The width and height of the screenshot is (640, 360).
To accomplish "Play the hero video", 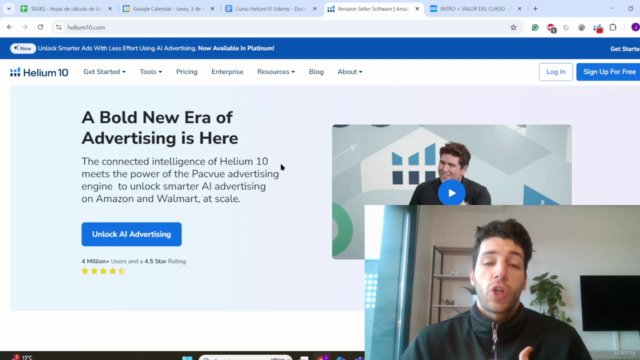I will pyautogui.click(x=451, y=193).
